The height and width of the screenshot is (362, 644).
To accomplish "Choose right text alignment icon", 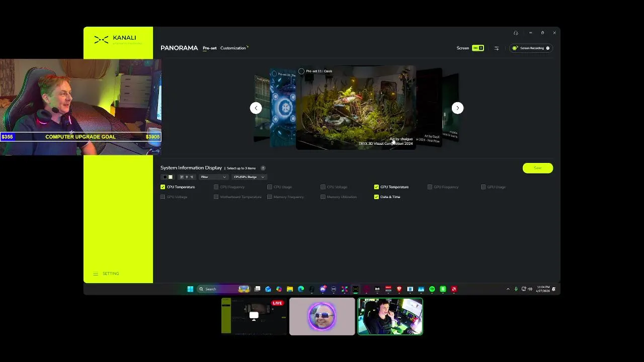I will click(x=191, y=177).
